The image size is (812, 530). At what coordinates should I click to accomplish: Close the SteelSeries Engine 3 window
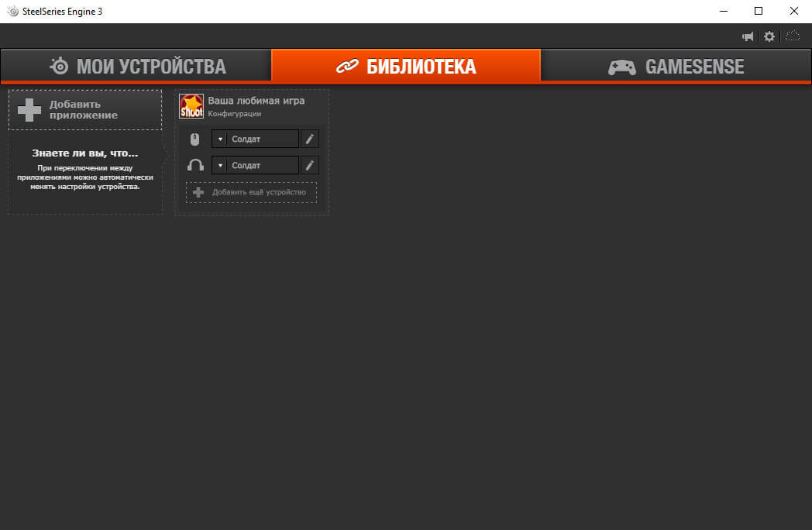coord(793,11)
